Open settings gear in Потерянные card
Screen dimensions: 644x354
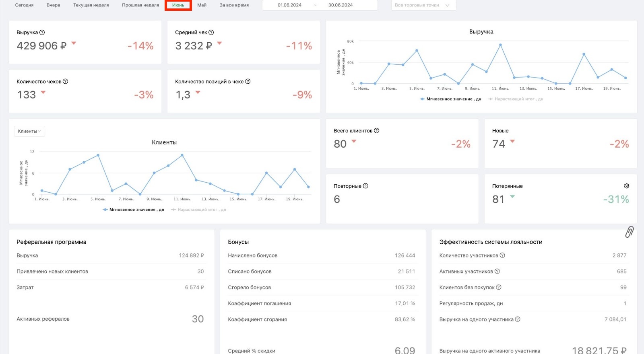tap(627, 186)
